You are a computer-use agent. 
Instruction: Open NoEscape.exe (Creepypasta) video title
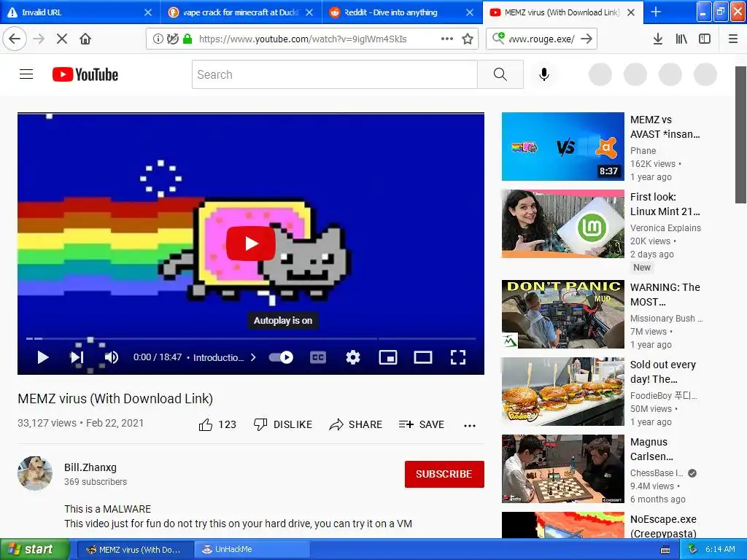click(663, 526)
